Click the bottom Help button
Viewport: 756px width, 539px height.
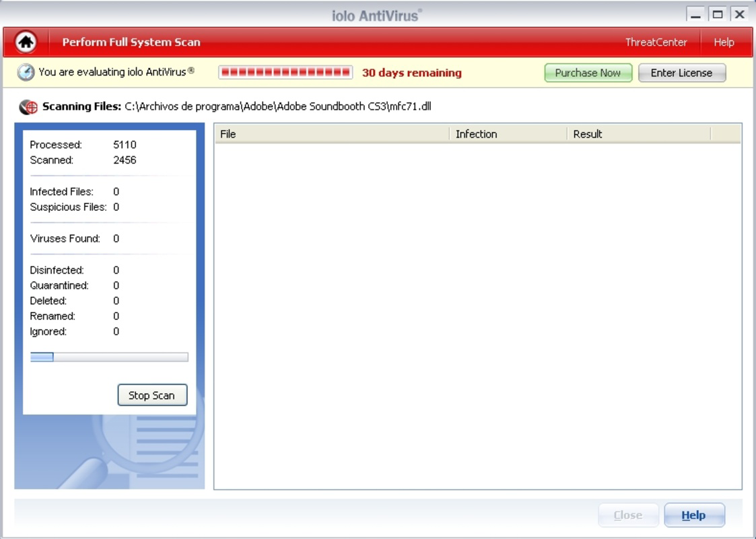pos(694,515)
